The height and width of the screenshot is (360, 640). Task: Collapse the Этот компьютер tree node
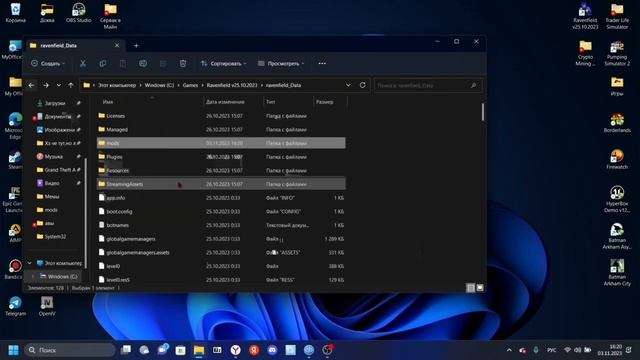[x=29, y=263]
